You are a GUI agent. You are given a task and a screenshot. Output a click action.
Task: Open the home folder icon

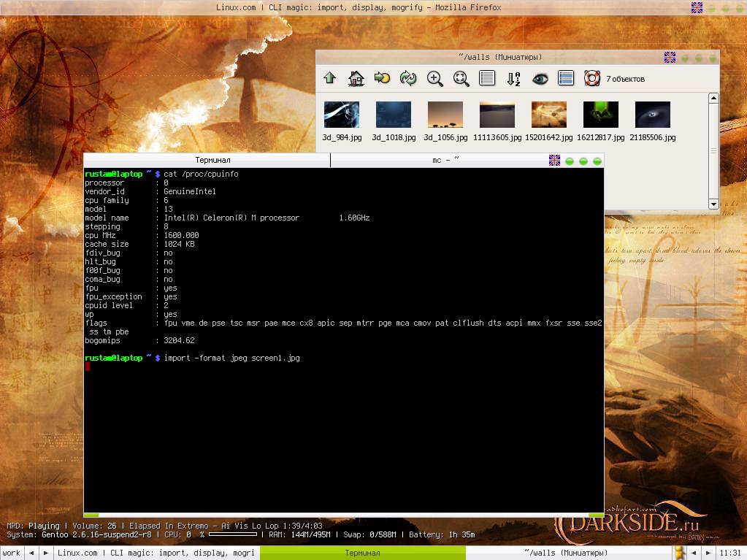click(356, 78)
